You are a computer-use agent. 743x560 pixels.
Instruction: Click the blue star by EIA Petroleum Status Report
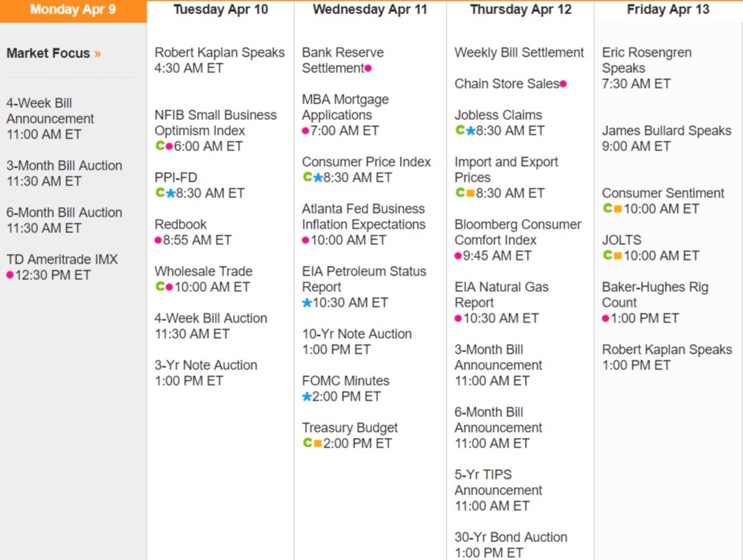click(x=307, y=303)
